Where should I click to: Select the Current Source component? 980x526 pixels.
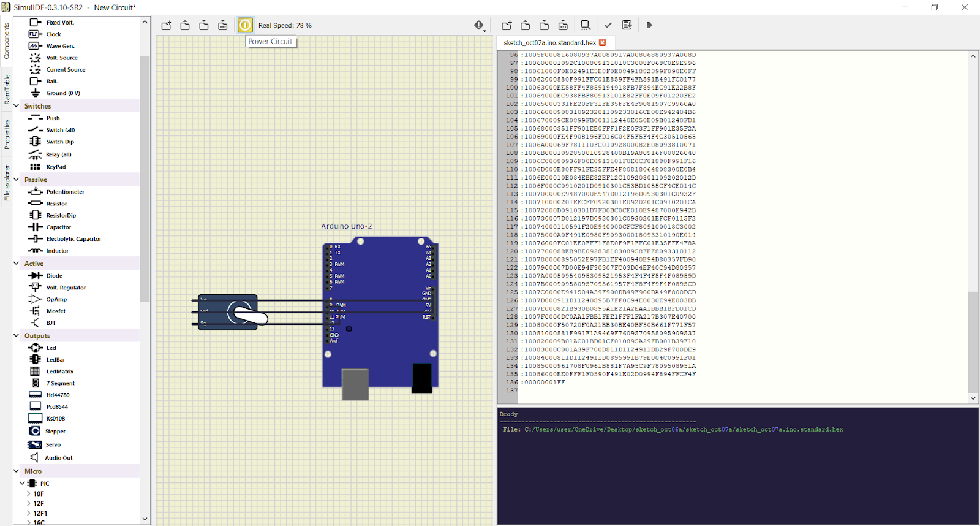[66, 70]
